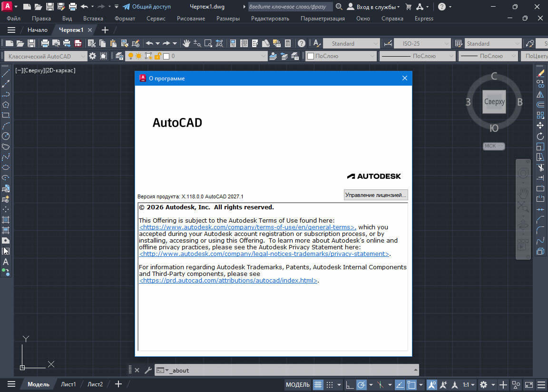
Task: Select the Line tool in draw toolbar
Action: (6, 73)
